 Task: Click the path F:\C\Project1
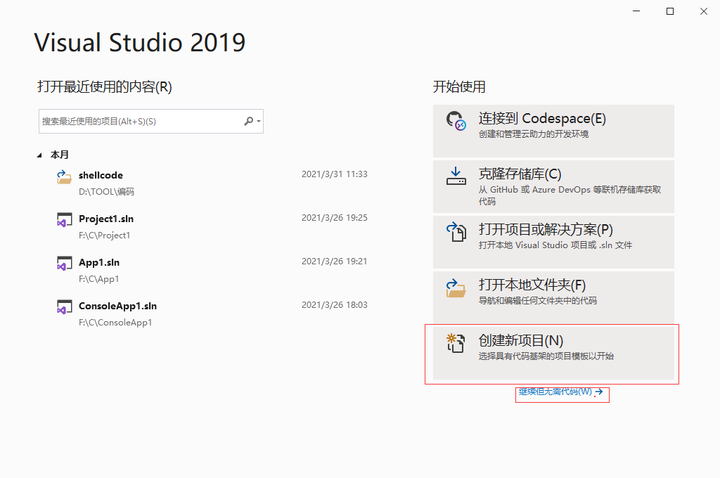104,236
